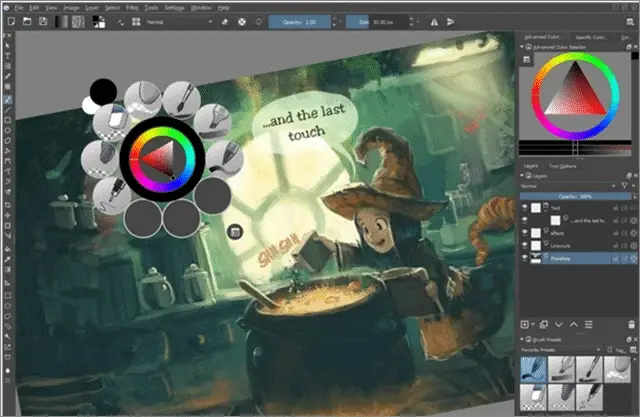Viewport: 640px width, 417px height.
Task: Open the Filter menu
Action: [132, 7]
